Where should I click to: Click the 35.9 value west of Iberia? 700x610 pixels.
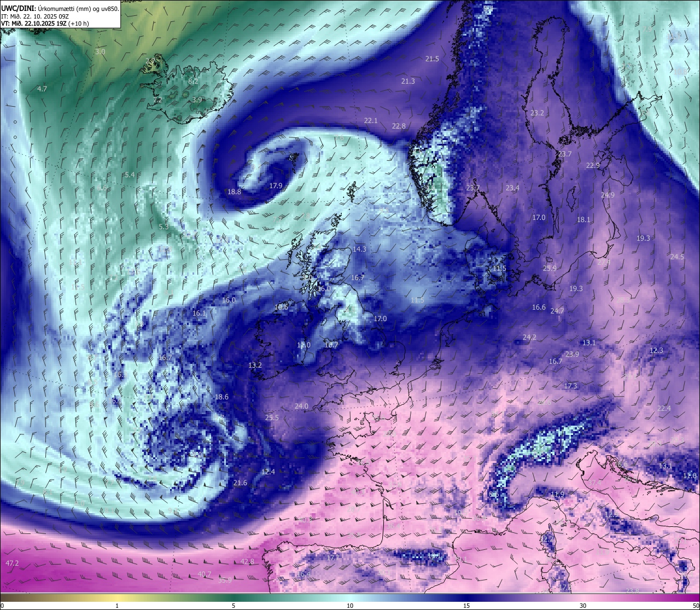tap(225, 580)
